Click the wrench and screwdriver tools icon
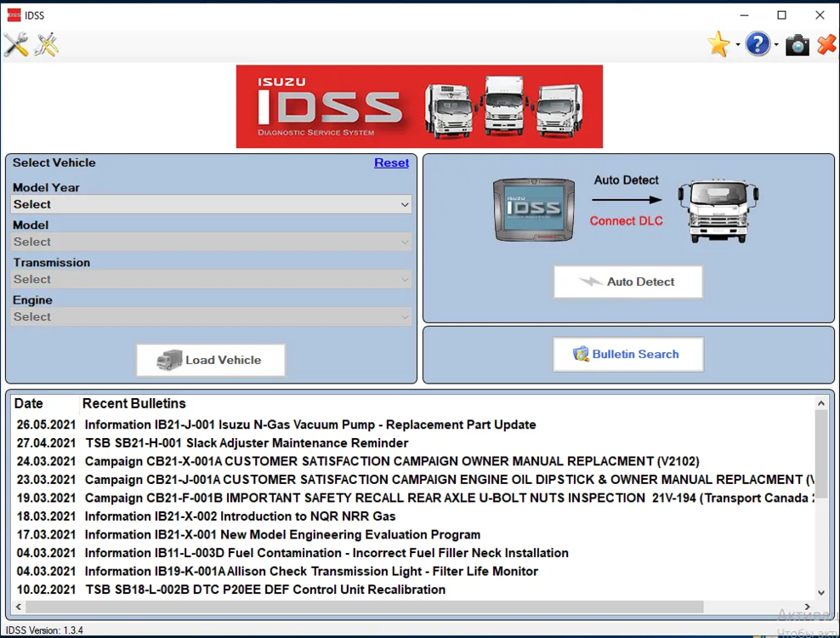Viewport: 840px width, 638px height. [x=16, y=44]
